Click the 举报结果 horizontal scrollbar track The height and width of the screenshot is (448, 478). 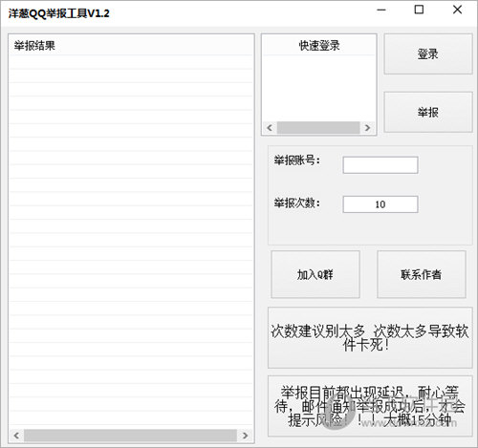tap(130, 436)
